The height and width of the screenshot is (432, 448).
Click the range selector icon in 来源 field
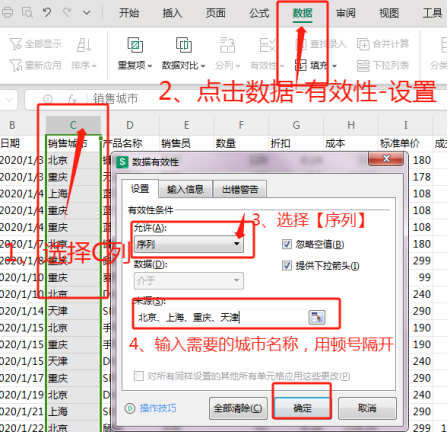(317, 317)
